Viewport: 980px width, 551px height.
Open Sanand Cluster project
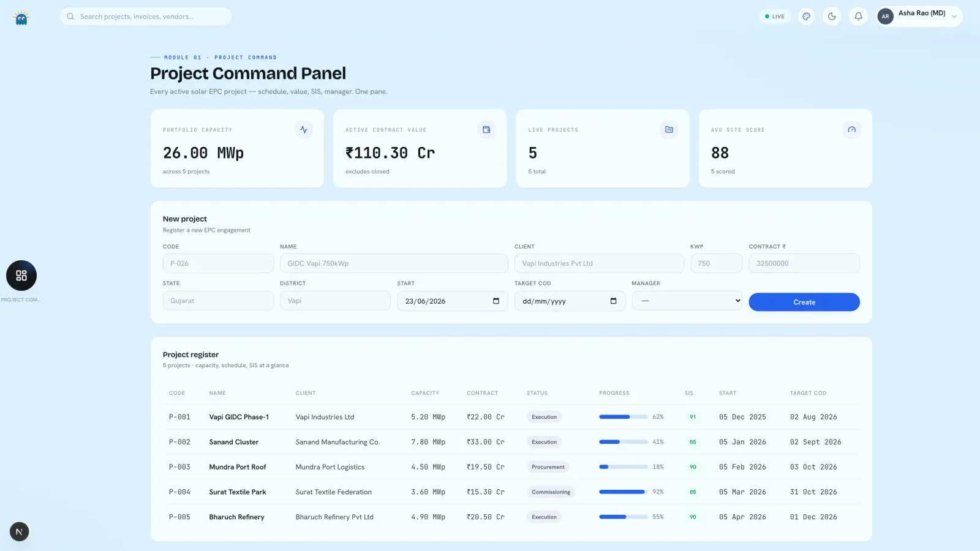(x=234, y=442)
